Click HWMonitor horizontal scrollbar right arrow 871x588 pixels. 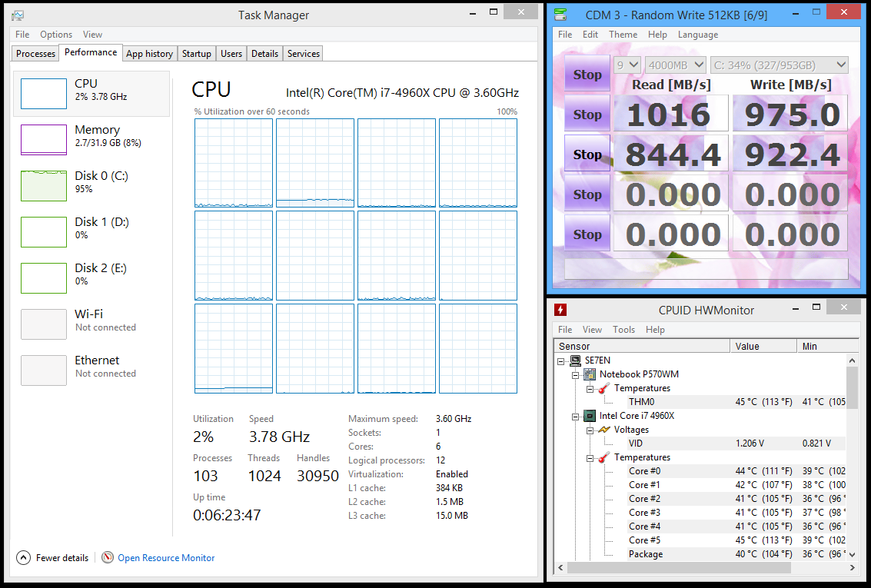[853, 567]
